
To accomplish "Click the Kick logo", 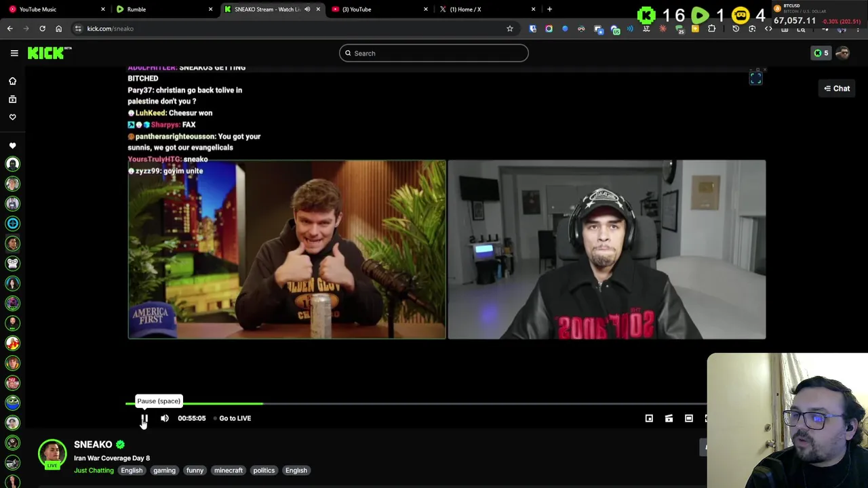I will [50, 53].
